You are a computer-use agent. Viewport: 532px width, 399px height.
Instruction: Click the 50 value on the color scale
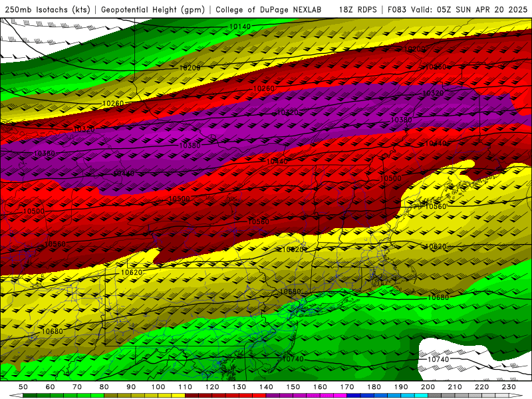point(23,387)
